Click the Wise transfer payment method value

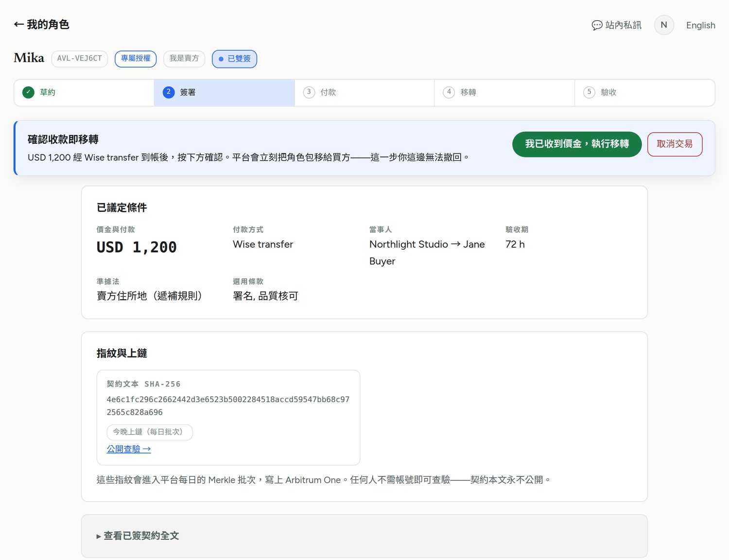pos(263,244)
